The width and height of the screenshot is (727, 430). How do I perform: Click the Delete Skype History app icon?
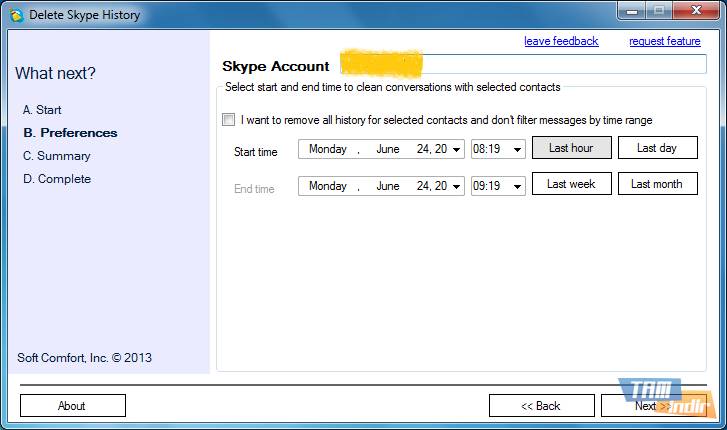pos(15,15)
